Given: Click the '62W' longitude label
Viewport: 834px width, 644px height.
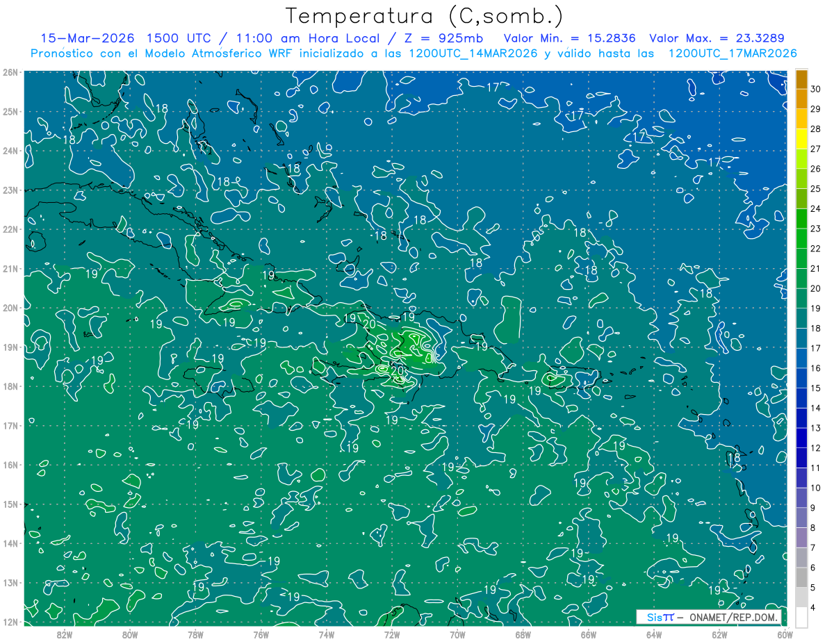Looking at the screenshot, I should pyautogui.click(x=720, y=634).
